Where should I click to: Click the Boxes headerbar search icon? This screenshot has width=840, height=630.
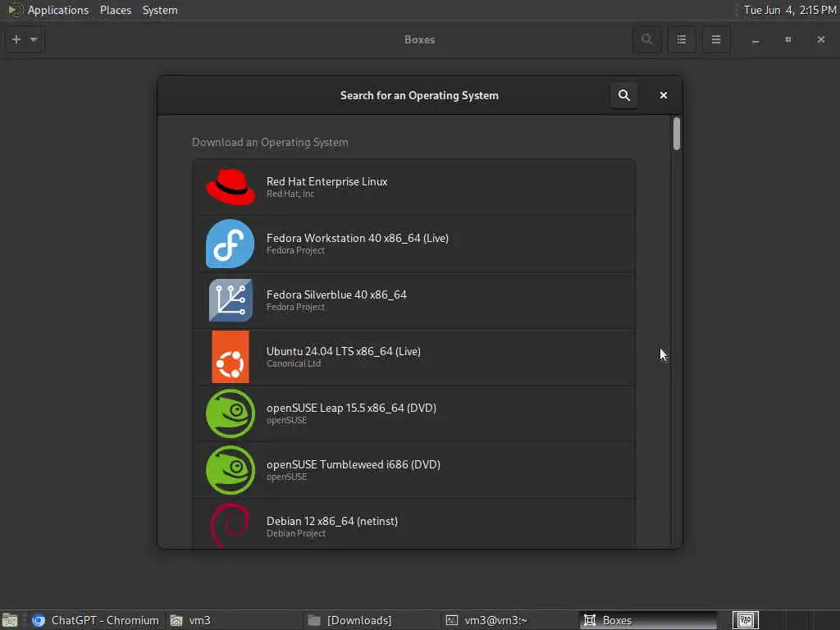tap(646, 39)
